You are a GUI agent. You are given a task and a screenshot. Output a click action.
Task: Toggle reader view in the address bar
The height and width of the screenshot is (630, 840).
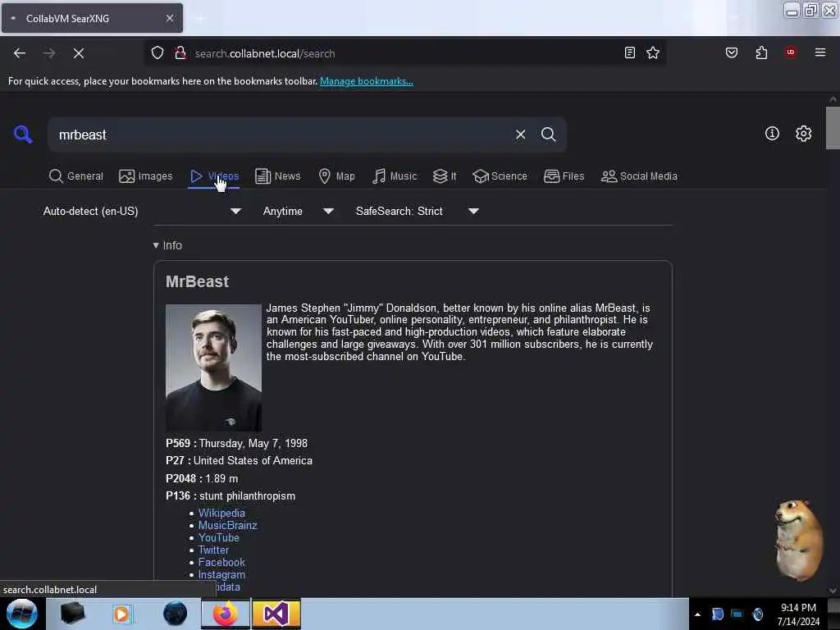click(630, 52)
